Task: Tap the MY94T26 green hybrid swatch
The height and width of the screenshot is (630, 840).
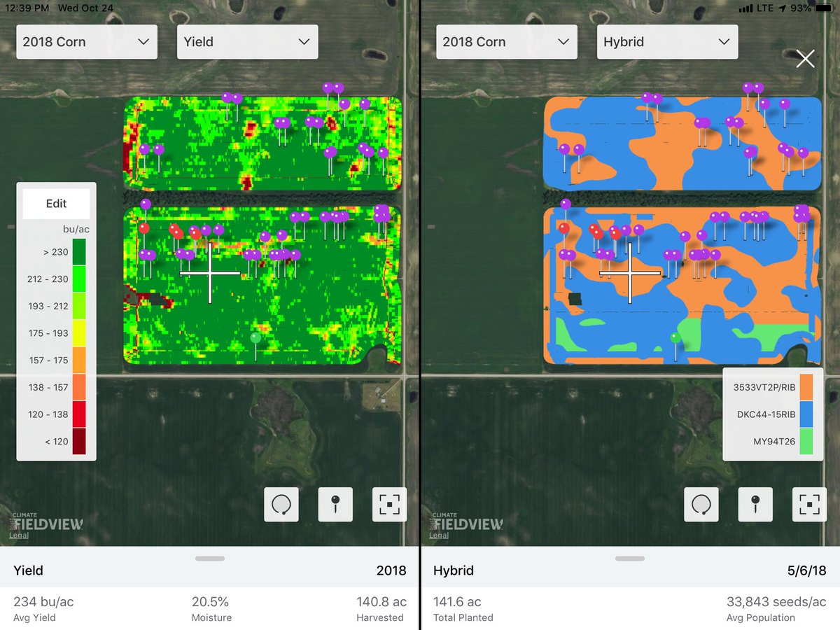Action: point(806,441)
